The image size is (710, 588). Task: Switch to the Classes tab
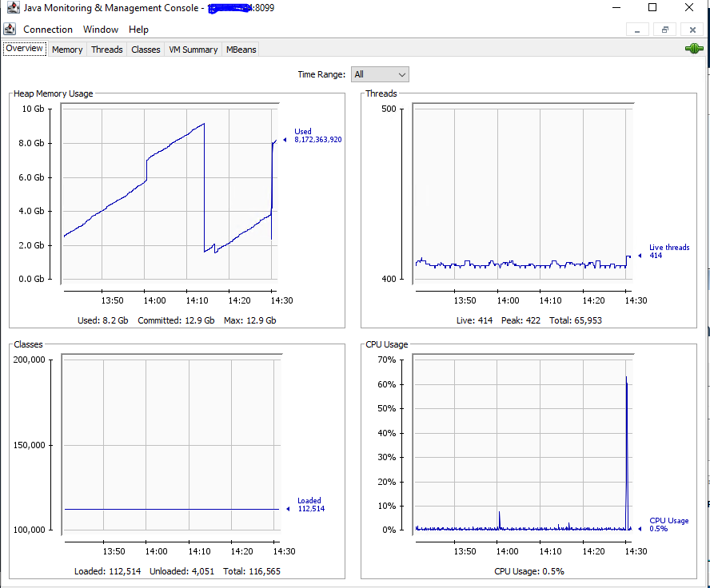click(146, 50)
